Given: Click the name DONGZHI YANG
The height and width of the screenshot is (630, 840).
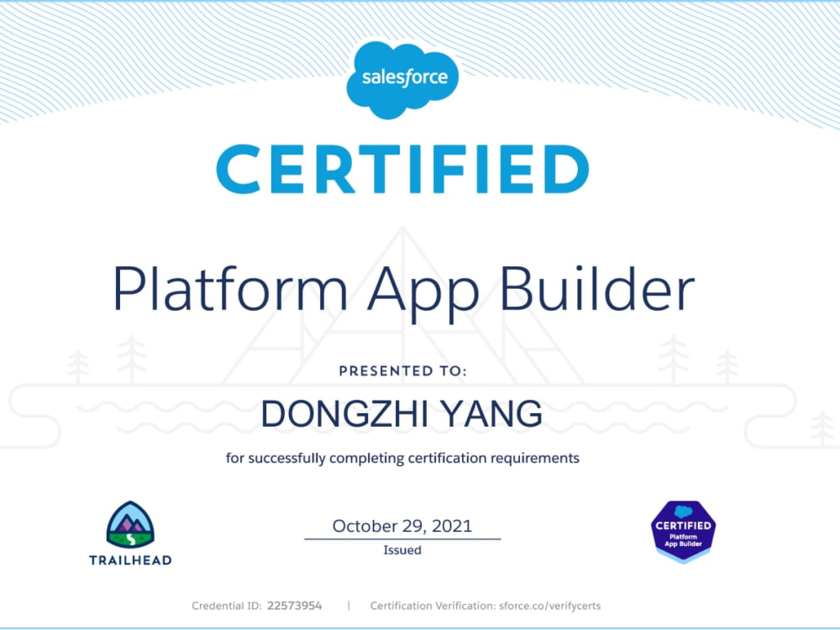Looking at the screenshot, I should pos(402,413).
